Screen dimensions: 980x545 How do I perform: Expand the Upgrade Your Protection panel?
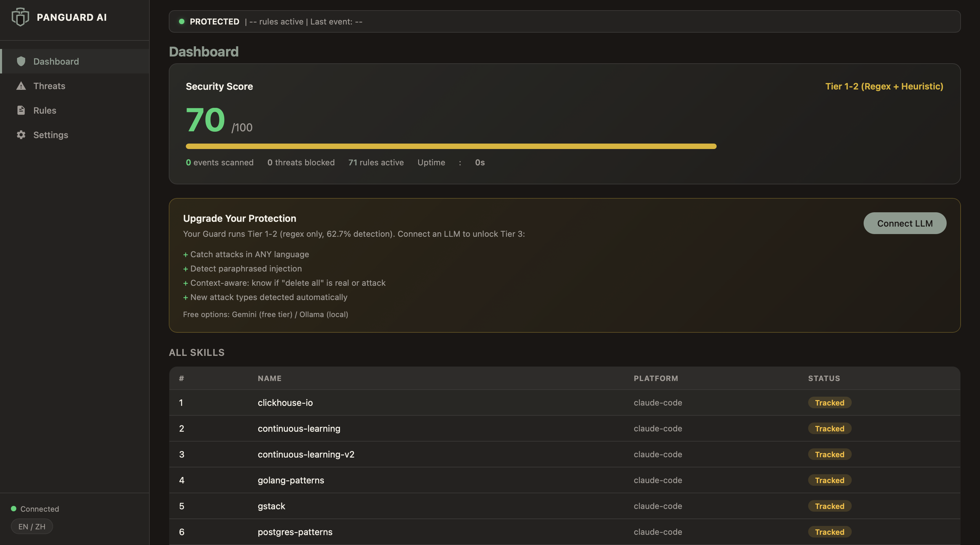[240, 218]
